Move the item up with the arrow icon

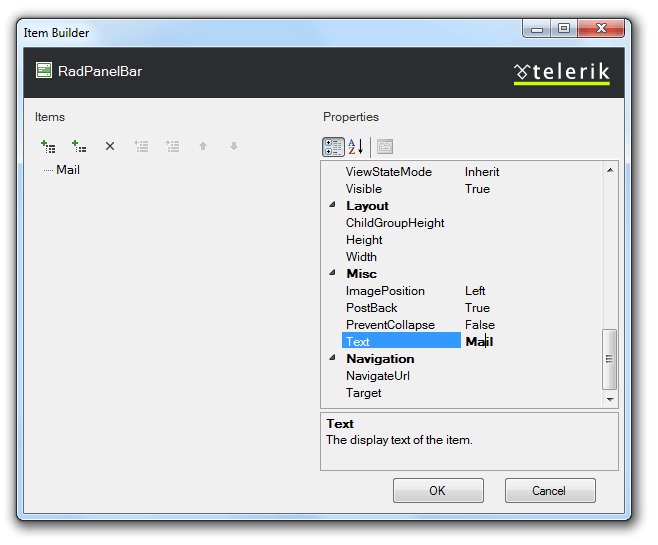(203, 146)
